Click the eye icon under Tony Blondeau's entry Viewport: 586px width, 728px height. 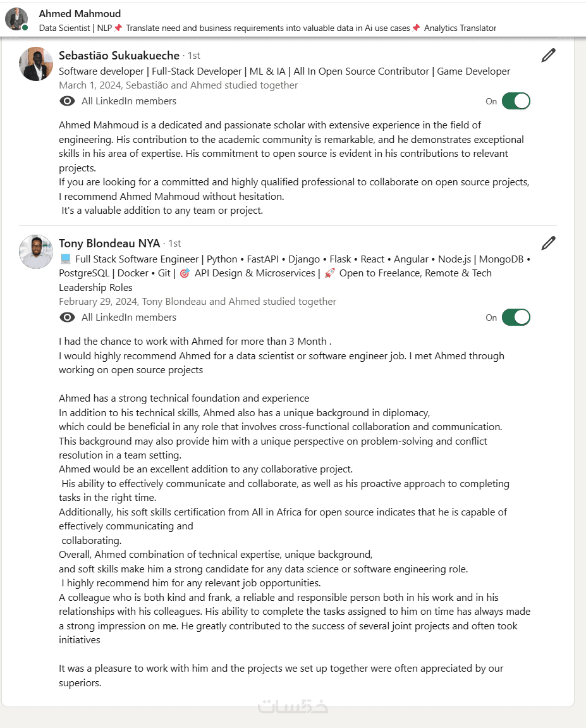click(67, 318)
